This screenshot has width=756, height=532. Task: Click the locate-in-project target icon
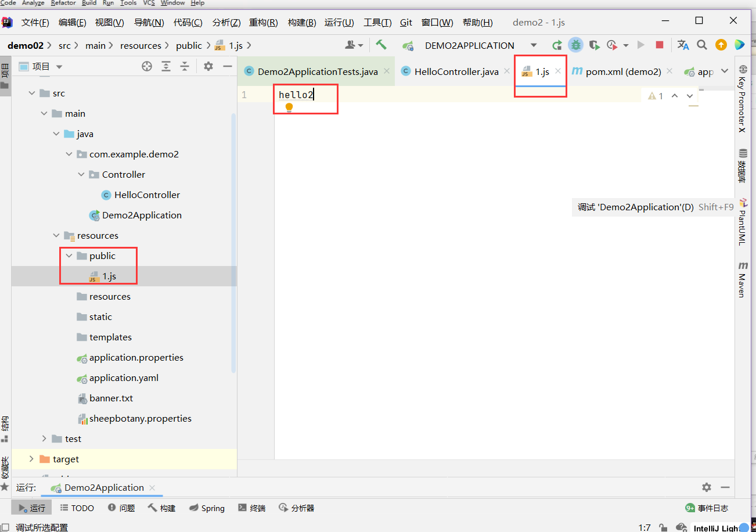[x=147, y=66]
